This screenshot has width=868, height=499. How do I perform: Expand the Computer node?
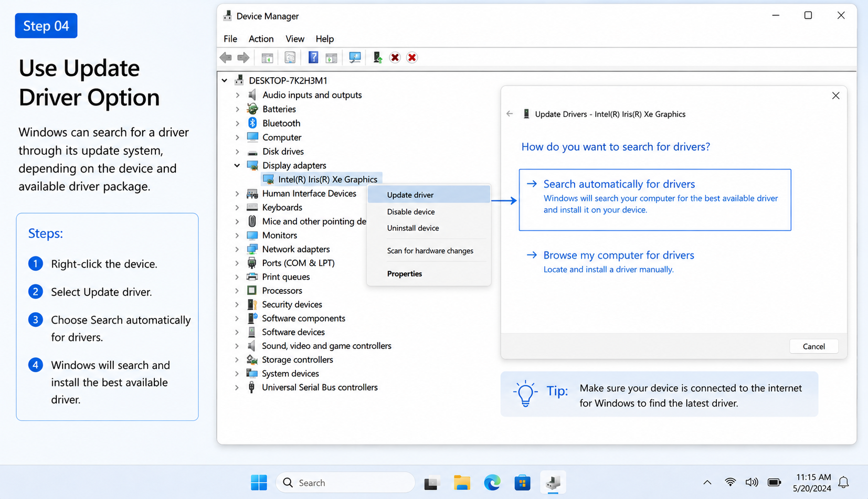237,137
